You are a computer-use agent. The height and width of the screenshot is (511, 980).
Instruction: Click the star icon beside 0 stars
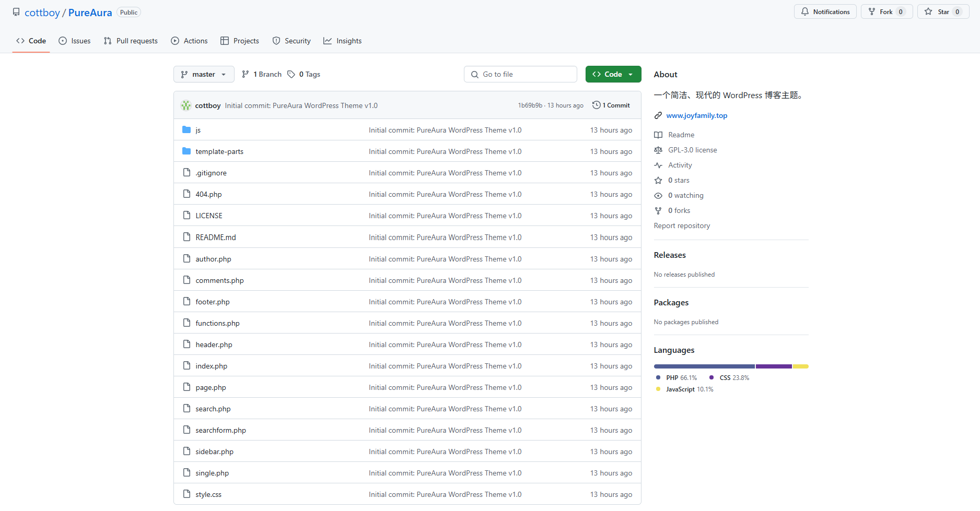(658, 180)
